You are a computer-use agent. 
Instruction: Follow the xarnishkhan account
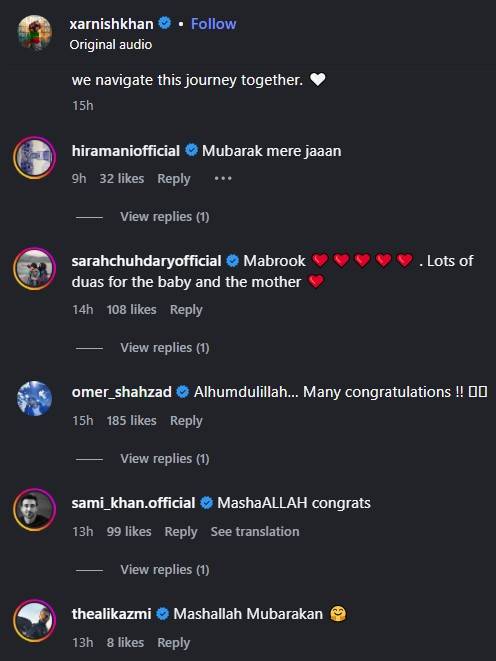(213, 24)
